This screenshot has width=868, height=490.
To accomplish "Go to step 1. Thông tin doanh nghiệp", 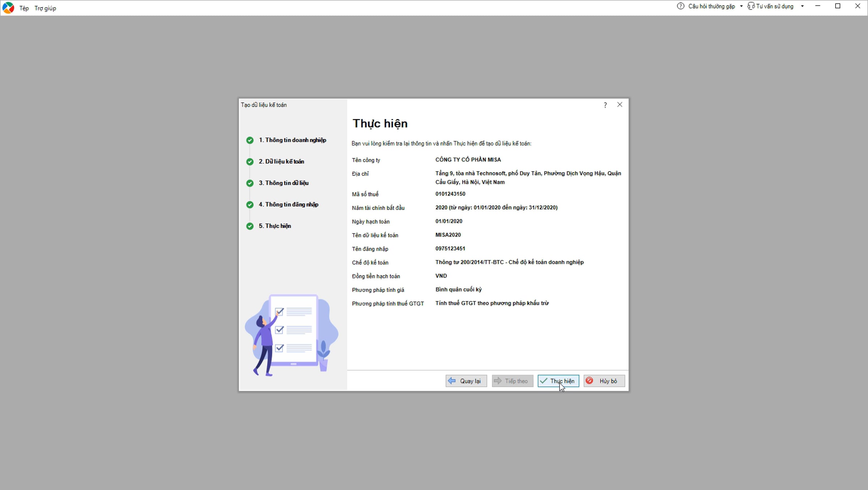I will [x=292, y=140].
